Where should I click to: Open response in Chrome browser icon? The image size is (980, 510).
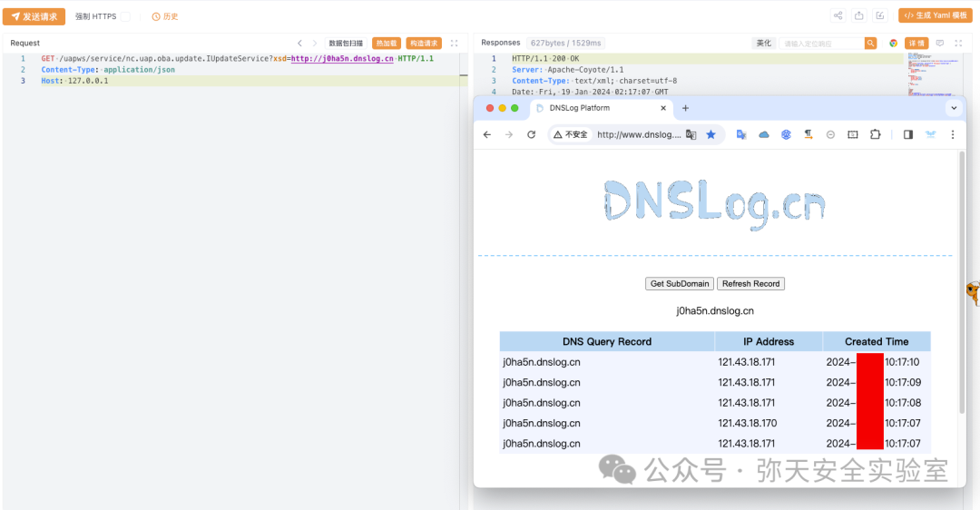893,44
